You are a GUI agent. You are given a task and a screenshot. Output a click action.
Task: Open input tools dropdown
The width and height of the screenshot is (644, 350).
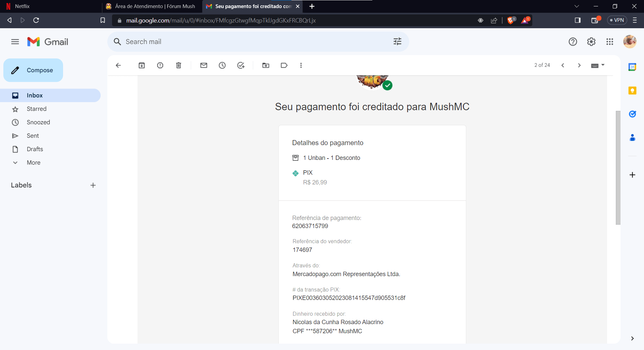pyautogui.click(x=598, y=65)
